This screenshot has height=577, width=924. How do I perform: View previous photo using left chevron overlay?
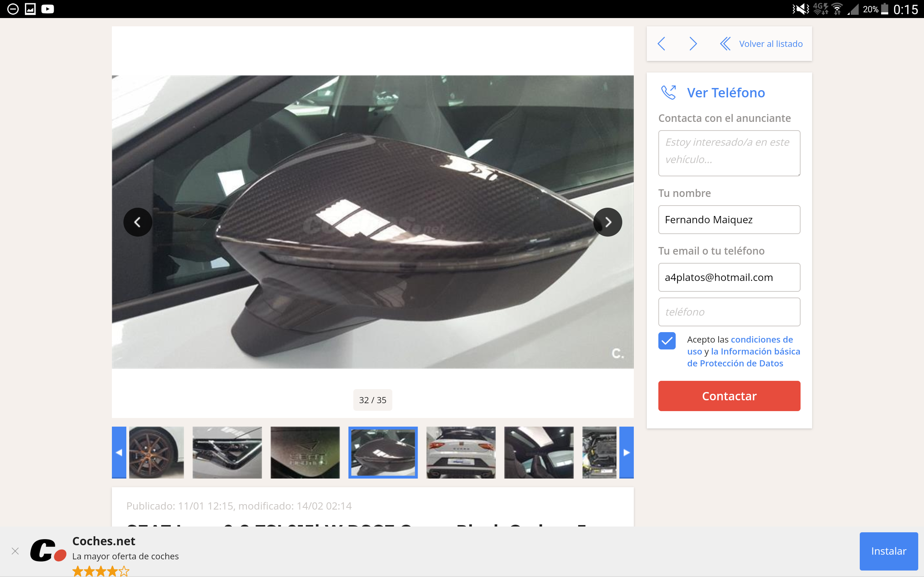click(138, 222)
